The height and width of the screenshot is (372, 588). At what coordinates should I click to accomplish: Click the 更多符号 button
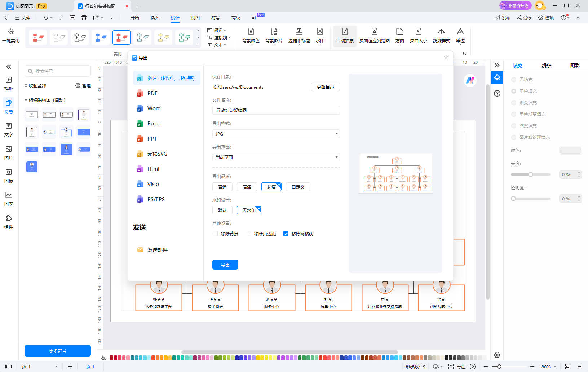[x=58, y=351]
